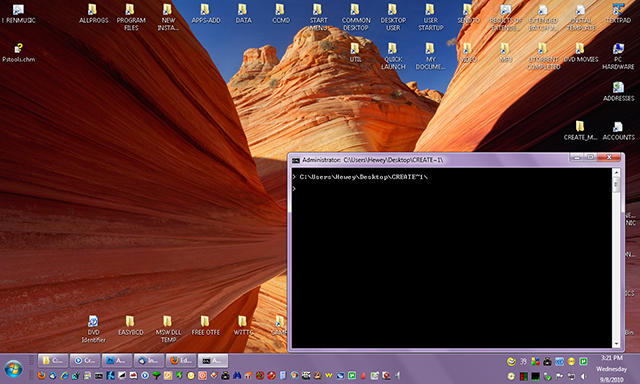Select the APPS-ADD desktop folder
The width and height of the screenshot is (640, 384).
pyautogui.click(x=206, y=13)
